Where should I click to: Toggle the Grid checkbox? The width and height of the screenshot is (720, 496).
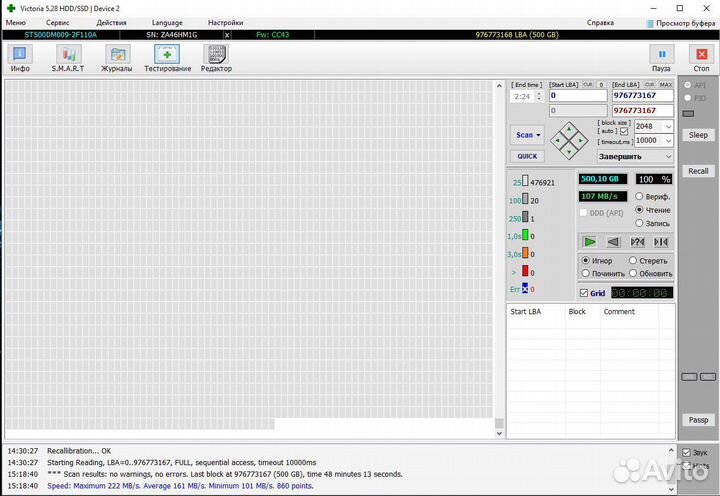click(585, 293)
